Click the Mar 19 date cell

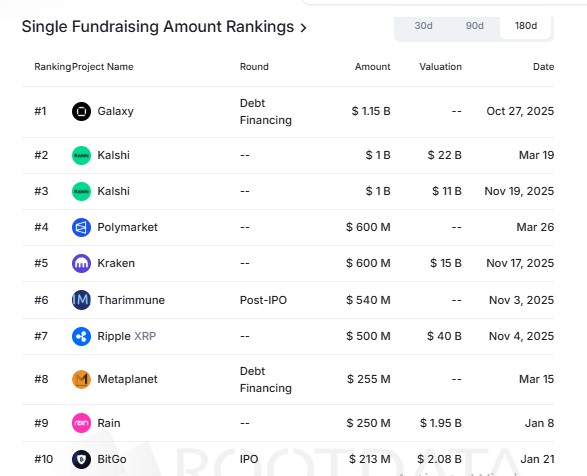click(x=536, y=155)
